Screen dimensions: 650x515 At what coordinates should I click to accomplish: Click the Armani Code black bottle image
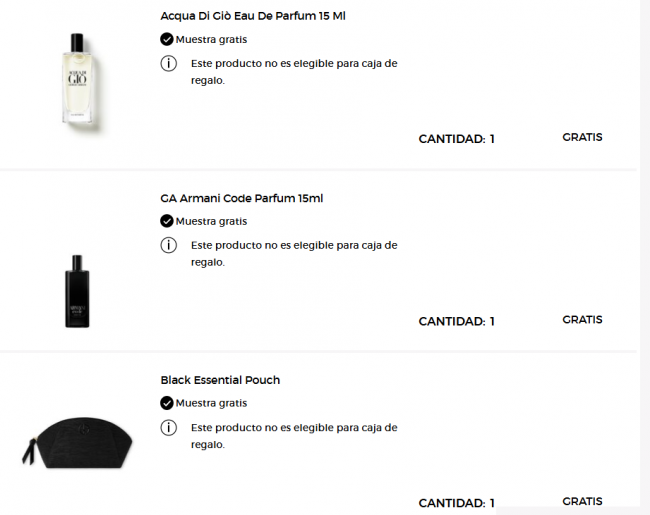(x=77, y=290)
